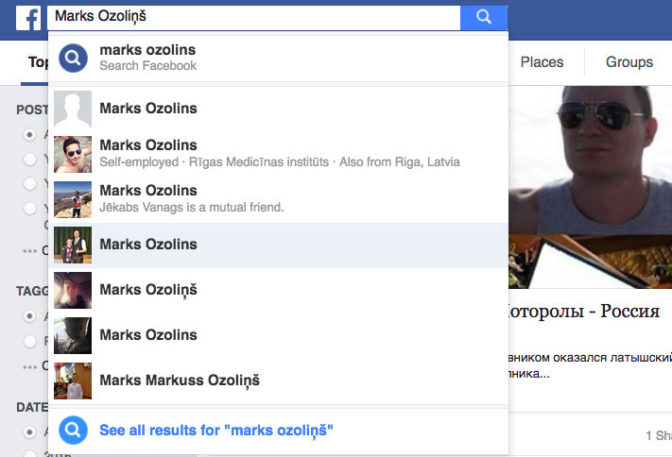Select the second radio option under Posts filter
Image resolution: width=672 pixels, height=457 pixels.
click(x=30, y=159)
